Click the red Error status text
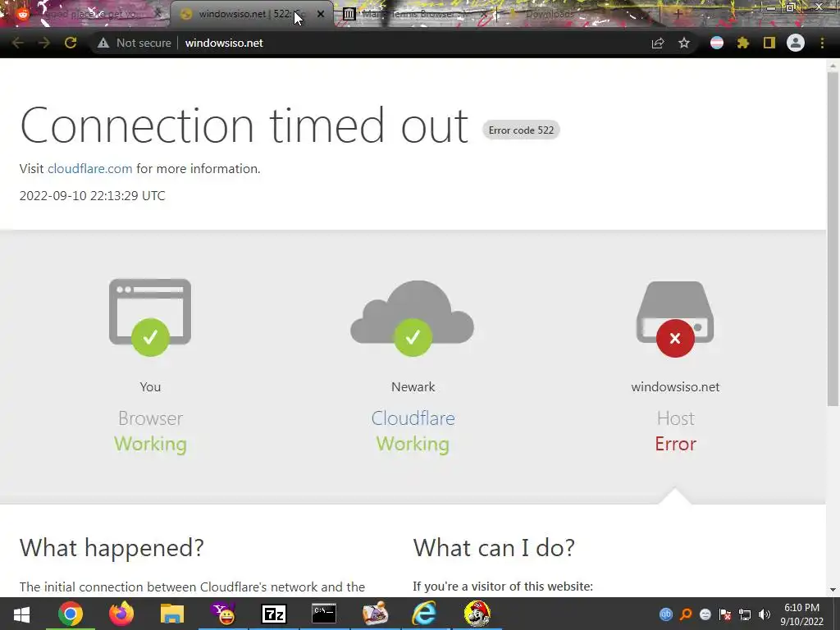840x630 pixels. click(675, 444)
